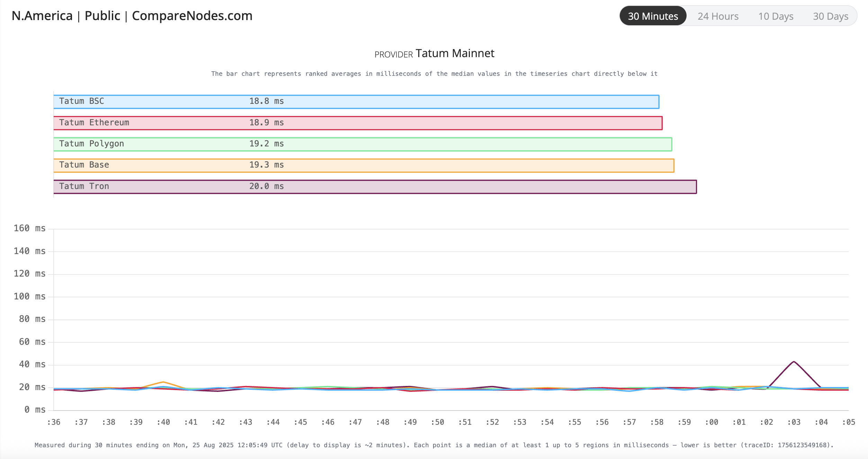Select the 'Tatum Base' bar label
This screenshot has width=868, height=459.
84,165
